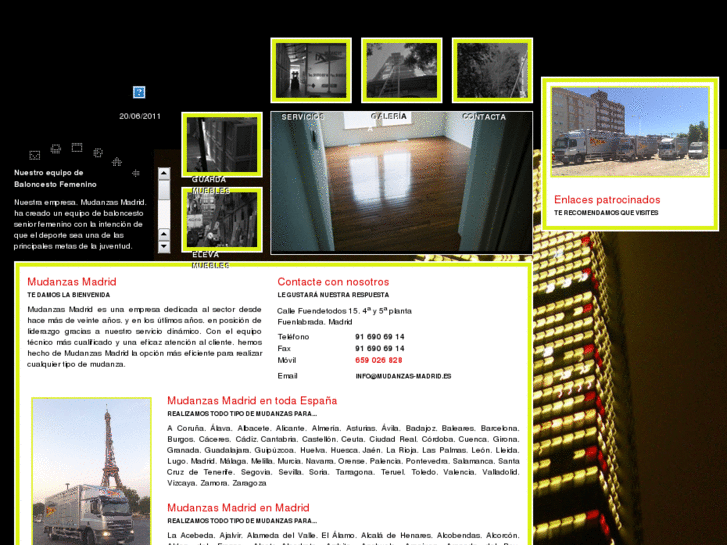
Task: Click the news scrollbar lower up arrow
Action: (x=164, y=234)
